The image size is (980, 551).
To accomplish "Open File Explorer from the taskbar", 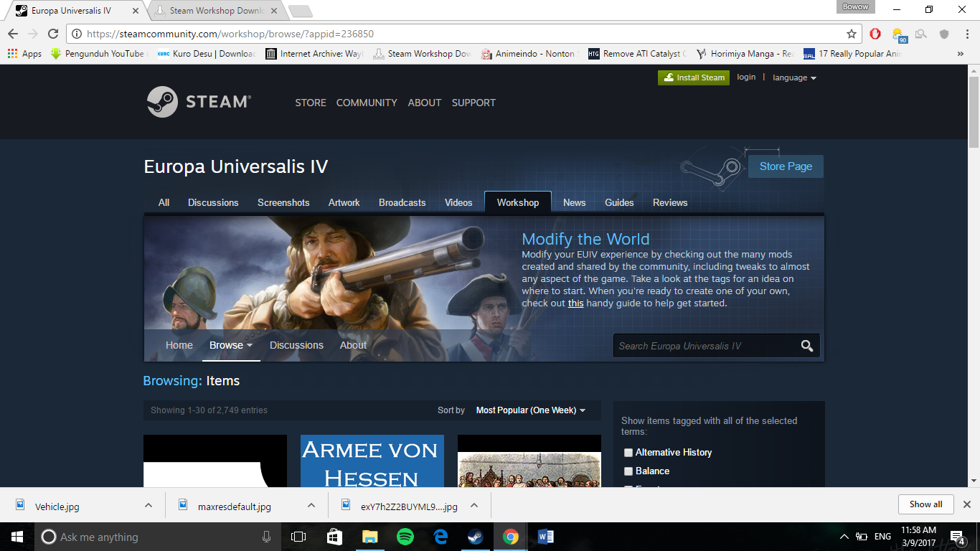I will pyautogui.click(x=369, y=537).
